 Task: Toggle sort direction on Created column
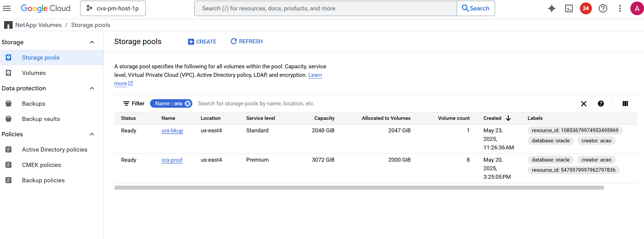tap(508, 118)
